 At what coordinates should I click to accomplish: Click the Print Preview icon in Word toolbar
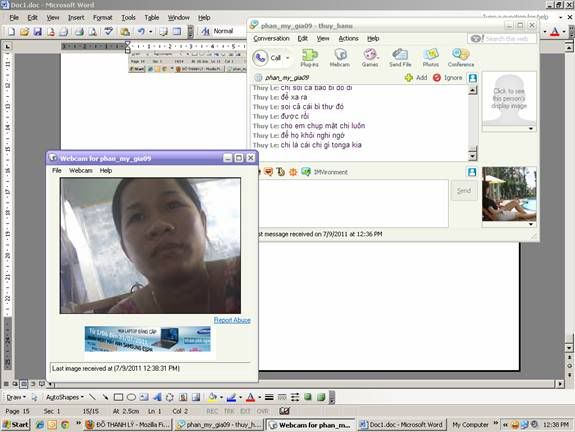tap(92, 32)
